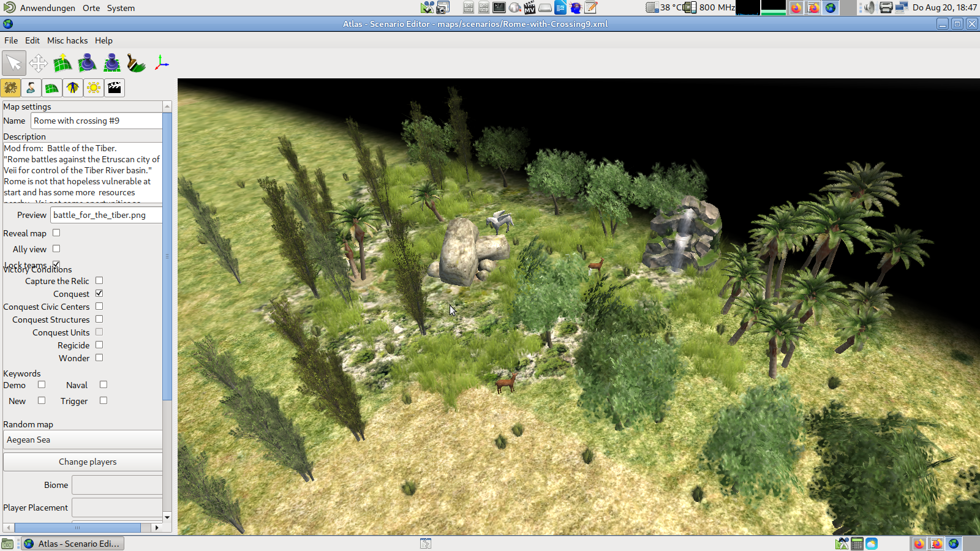This screenshot has height=551, width=980.
Task: Click the scroll-right arrow under settings panel
Action: point(157,527)
